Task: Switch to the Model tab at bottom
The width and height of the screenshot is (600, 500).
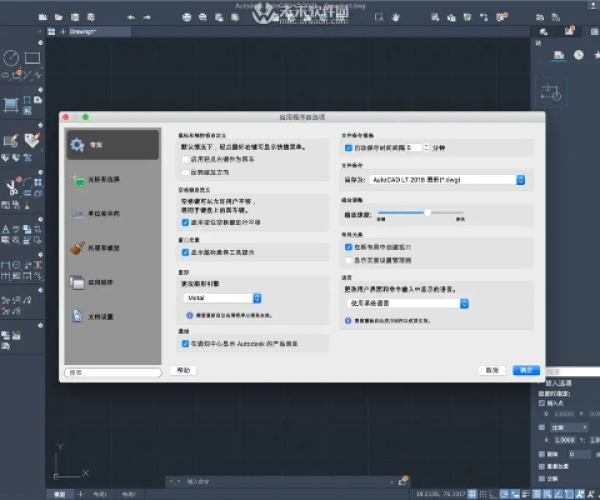Action: (59, 494)
